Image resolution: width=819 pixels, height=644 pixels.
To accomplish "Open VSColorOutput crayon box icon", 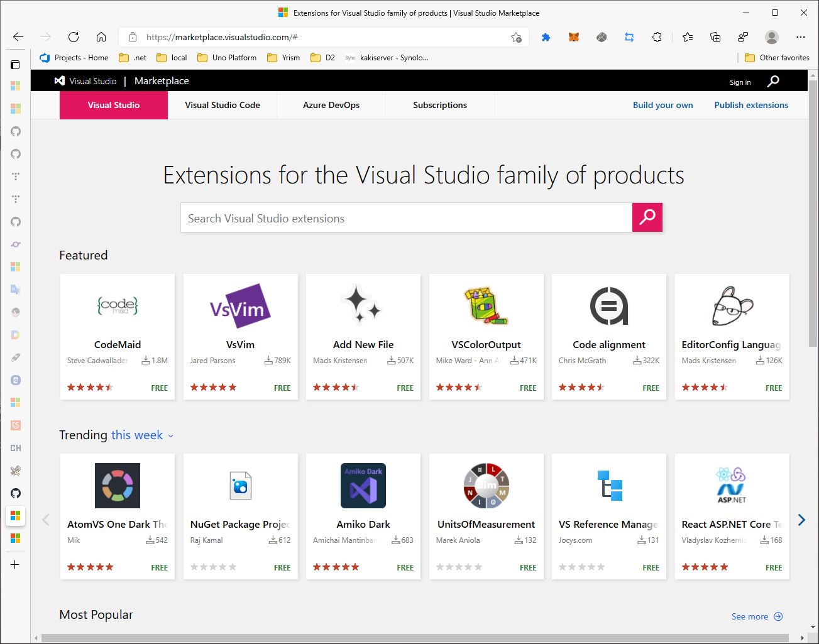I will click(486, 306).
